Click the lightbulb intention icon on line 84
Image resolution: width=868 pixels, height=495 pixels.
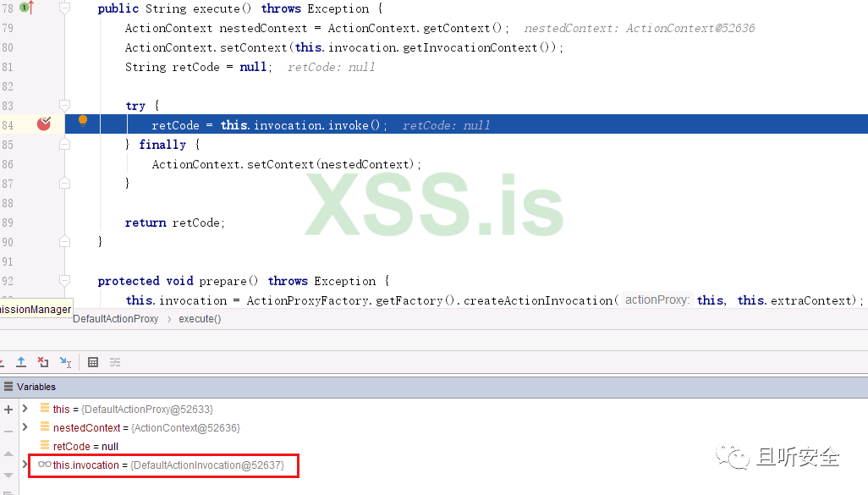point(82,121)
